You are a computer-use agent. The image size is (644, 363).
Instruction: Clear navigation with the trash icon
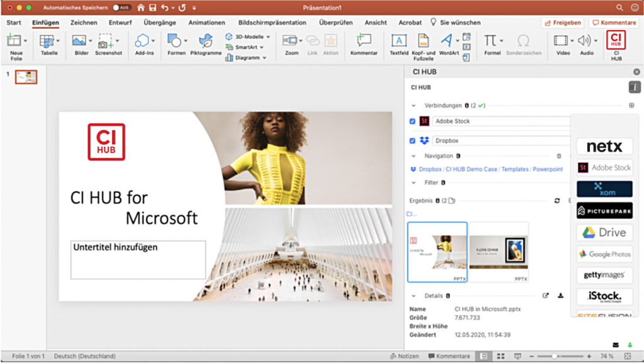(559, 156)
